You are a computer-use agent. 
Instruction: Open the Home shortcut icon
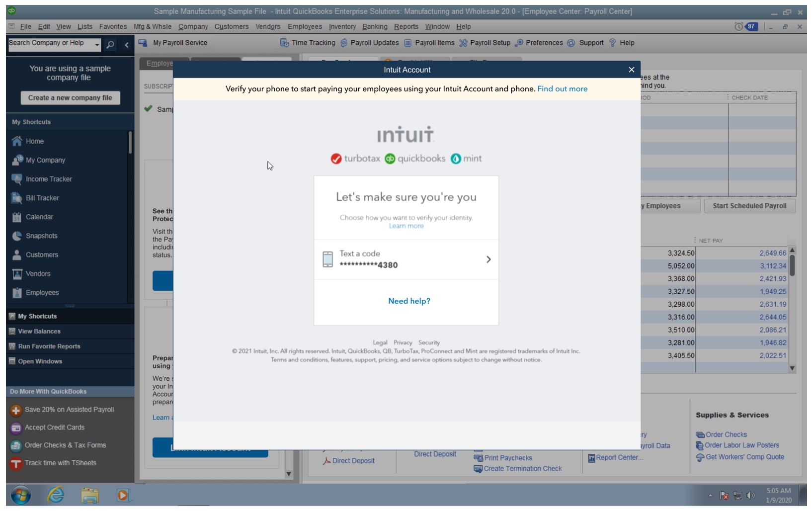17,141
